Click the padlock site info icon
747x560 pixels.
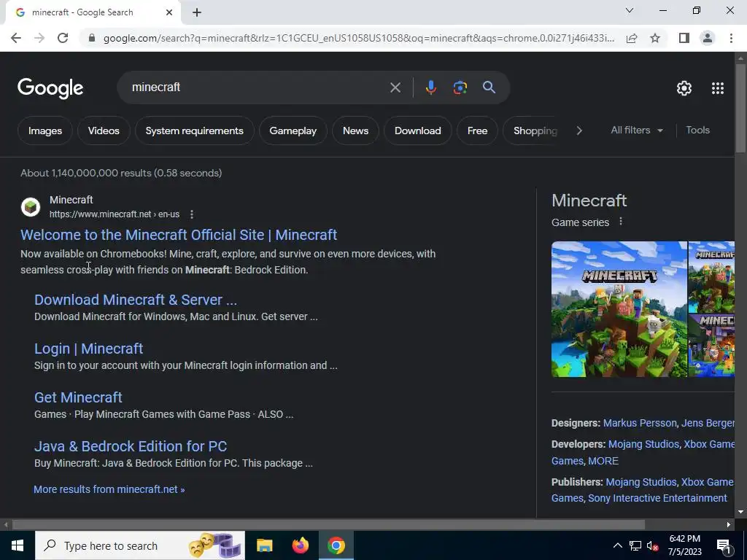coord(92,38)
